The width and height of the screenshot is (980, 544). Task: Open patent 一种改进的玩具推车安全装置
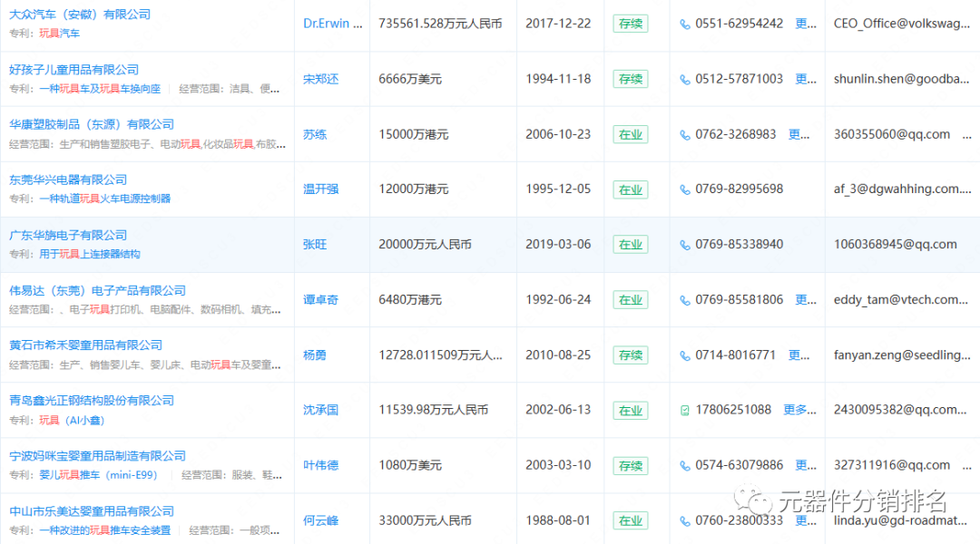[105, 530]
